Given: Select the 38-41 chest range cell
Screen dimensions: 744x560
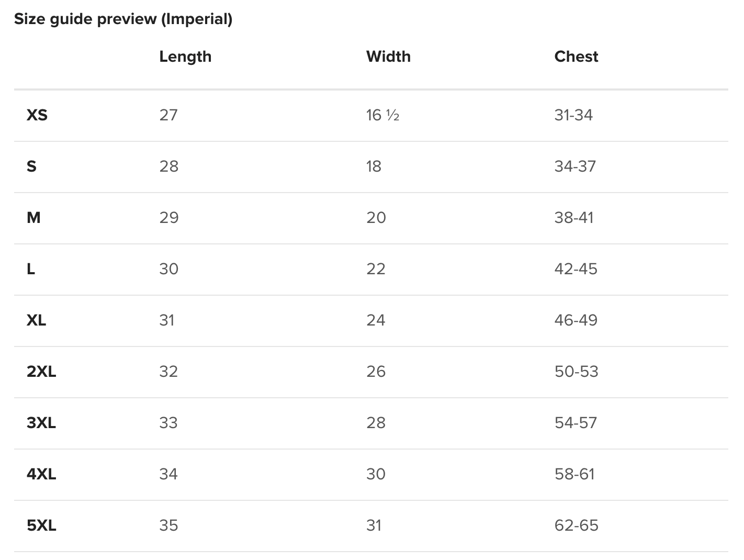Looking at the screenshot, I should pyautogui.click(x=574, y=218).
